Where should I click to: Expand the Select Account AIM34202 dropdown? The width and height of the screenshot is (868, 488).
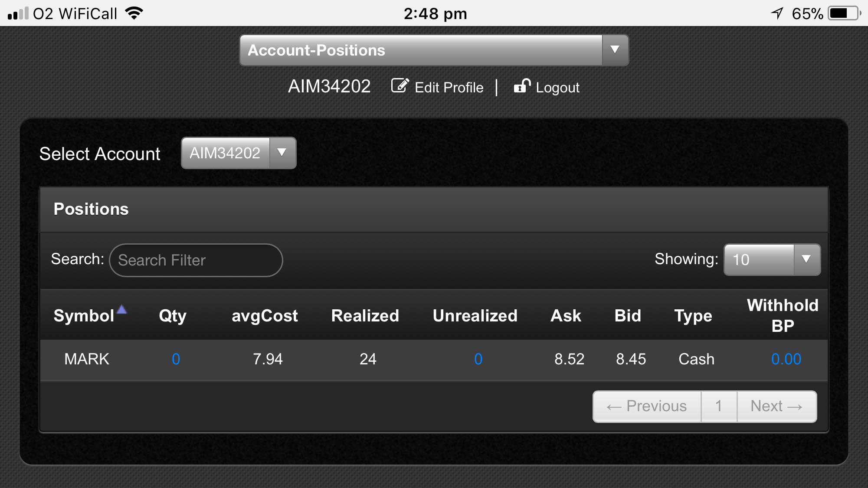coord(239,153)
